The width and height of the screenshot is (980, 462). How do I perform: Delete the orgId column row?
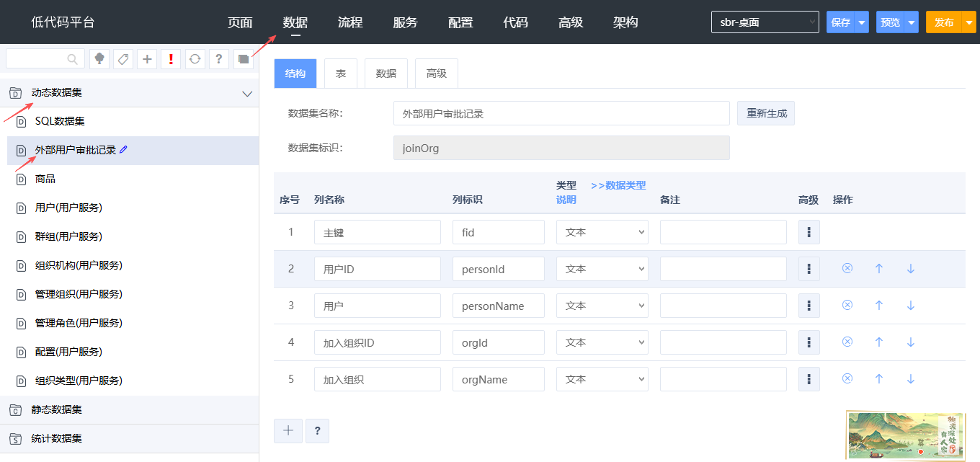(x=847, y=342)
